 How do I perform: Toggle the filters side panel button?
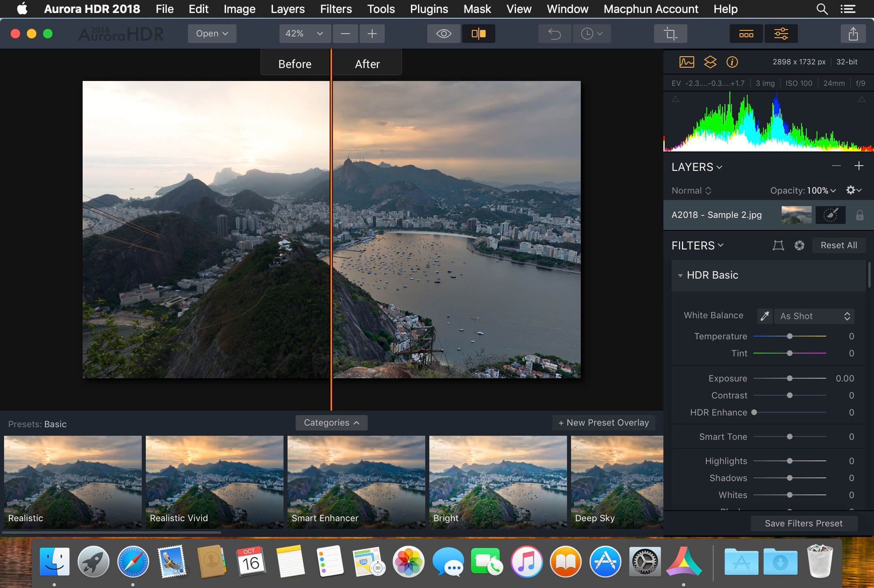781,34
